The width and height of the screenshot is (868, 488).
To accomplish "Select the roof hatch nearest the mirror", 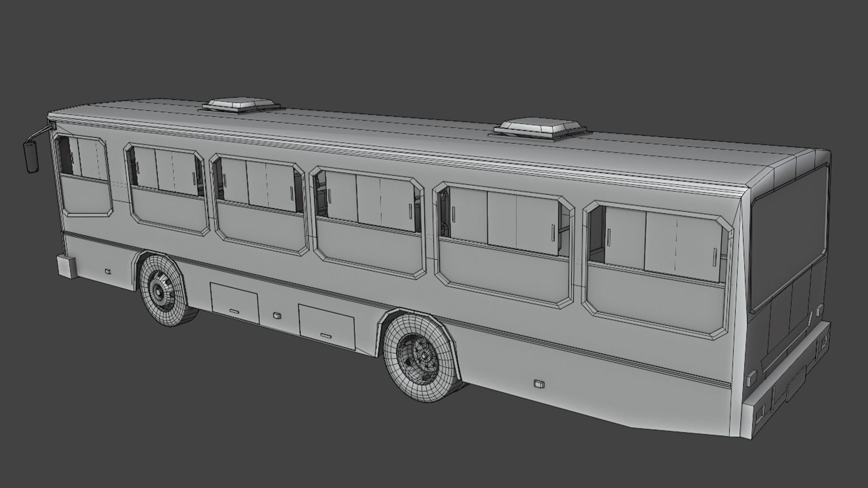I will click(x=241, y=105).
